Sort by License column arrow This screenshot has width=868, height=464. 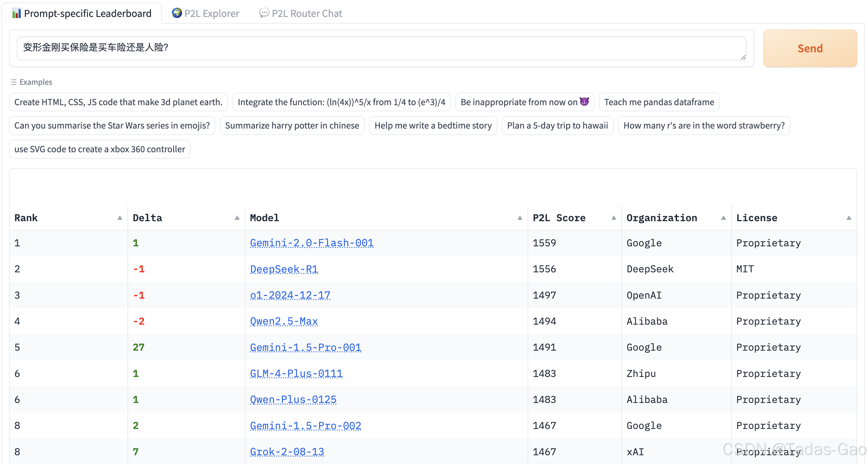[848, 218]
